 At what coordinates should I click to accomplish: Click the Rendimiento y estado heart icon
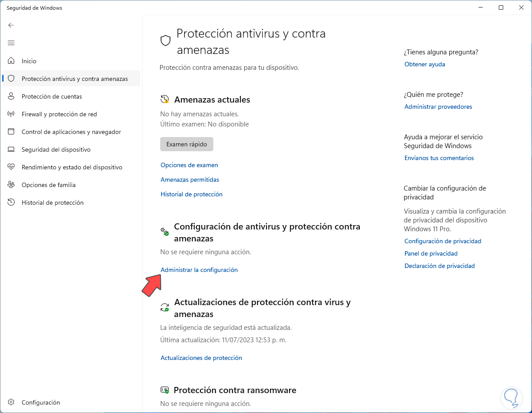tap(12, 167)
